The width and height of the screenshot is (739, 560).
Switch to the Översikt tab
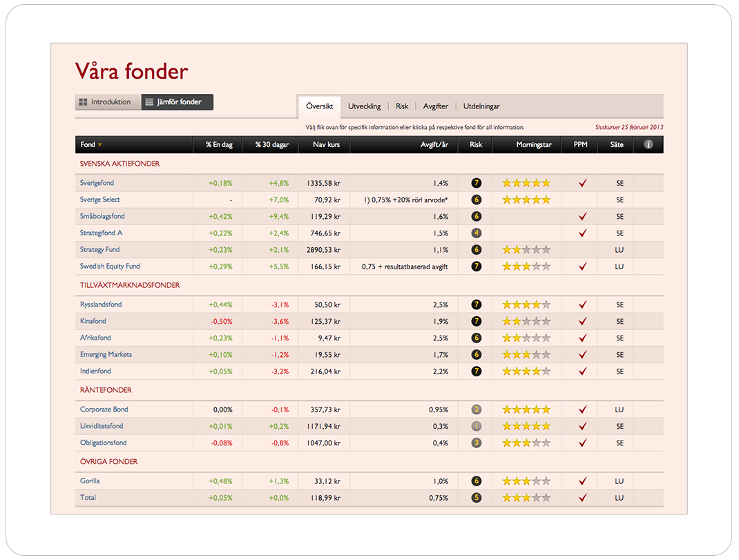tap(320, 106)
